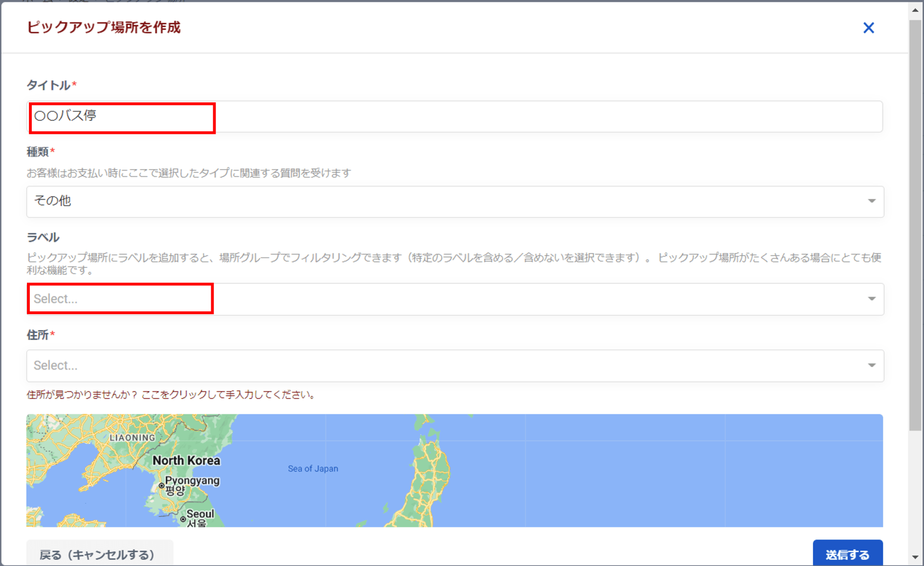Click the ラベル dropdown arrow icon

point(872,299)
